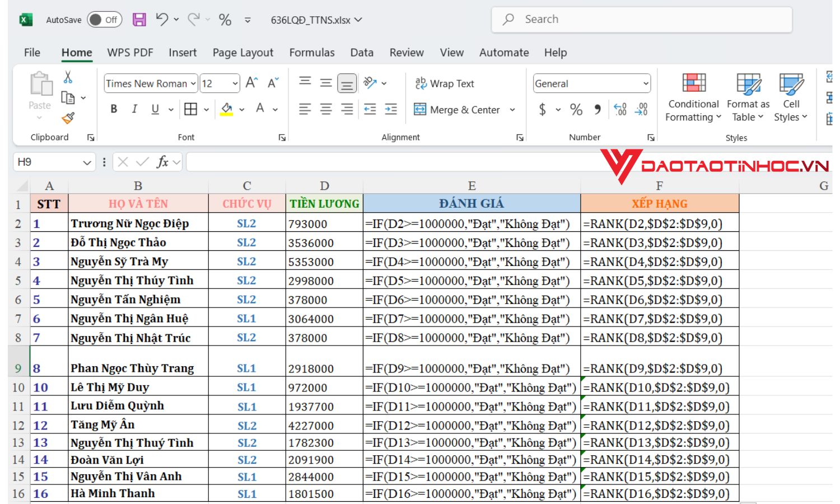The image size is (840, 504).
Task: Open Conditional Formatting options
Action: (x=693, y=96)
